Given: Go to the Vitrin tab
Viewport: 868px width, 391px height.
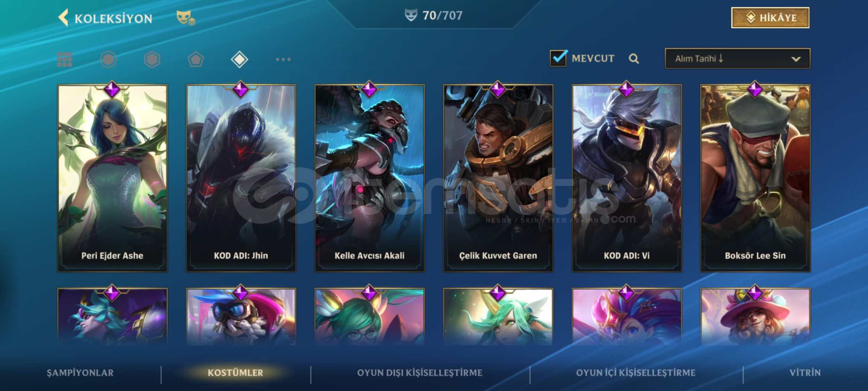Looking at the screenshot, I should (805, 373).
